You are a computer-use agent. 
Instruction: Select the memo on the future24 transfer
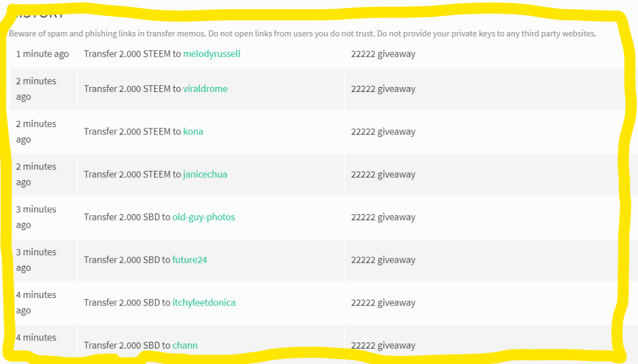(x=384, y=260)
